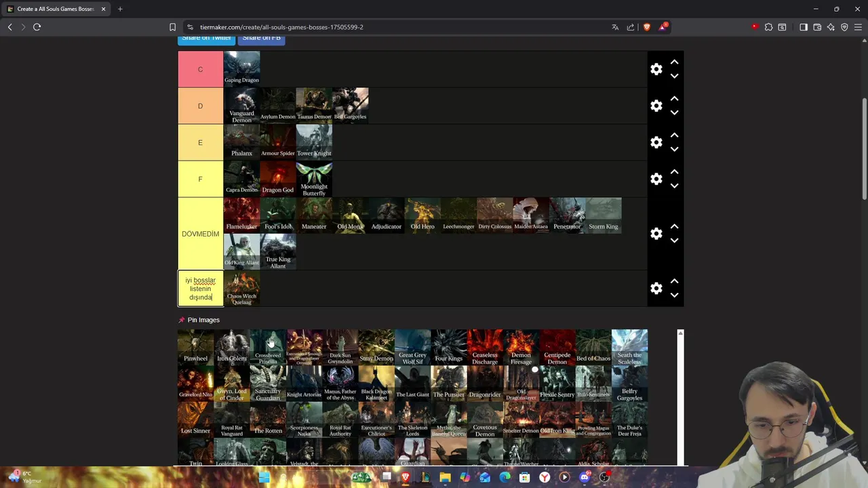This screenshot has height=488, width=868.
Task: Open settings gear for tier D
Action: (656, 106)
